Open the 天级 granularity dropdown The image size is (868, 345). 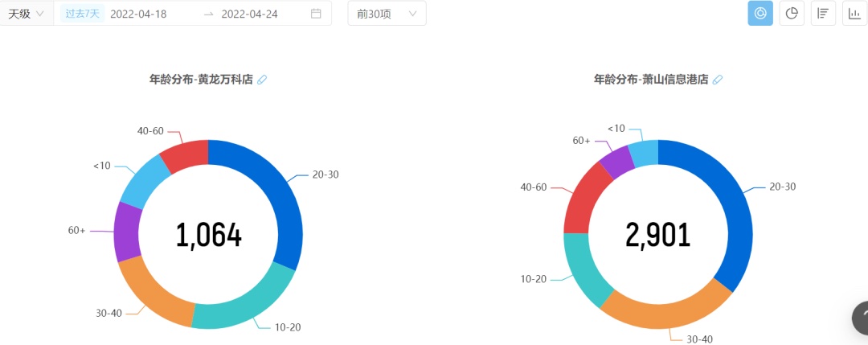click(x=27, y=14)
